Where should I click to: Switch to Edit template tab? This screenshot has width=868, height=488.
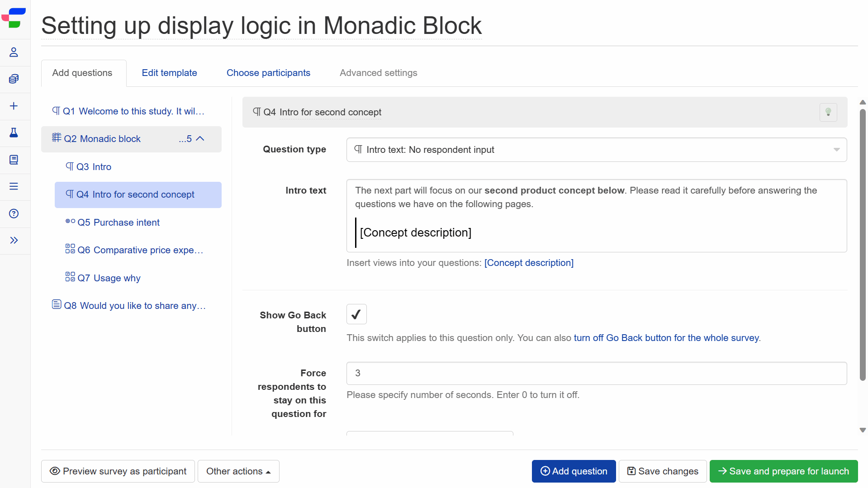pyautogui.click(x=169, y=73)
